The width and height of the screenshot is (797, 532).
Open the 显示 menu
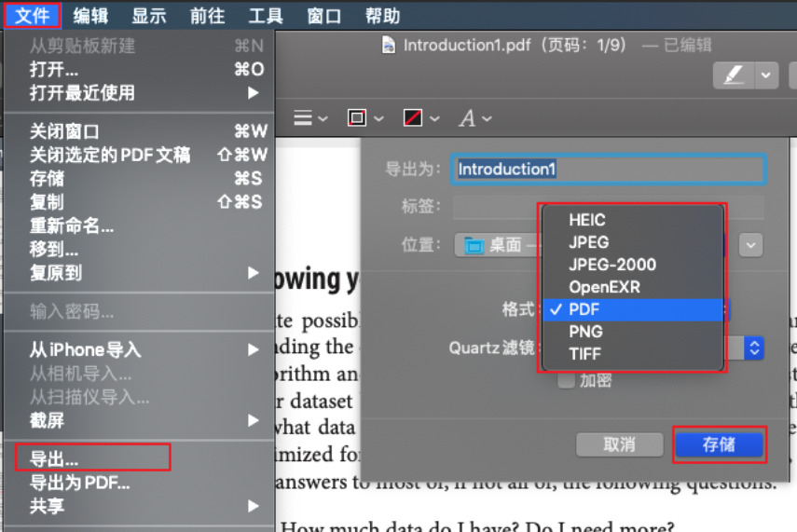tap(149, 16)
